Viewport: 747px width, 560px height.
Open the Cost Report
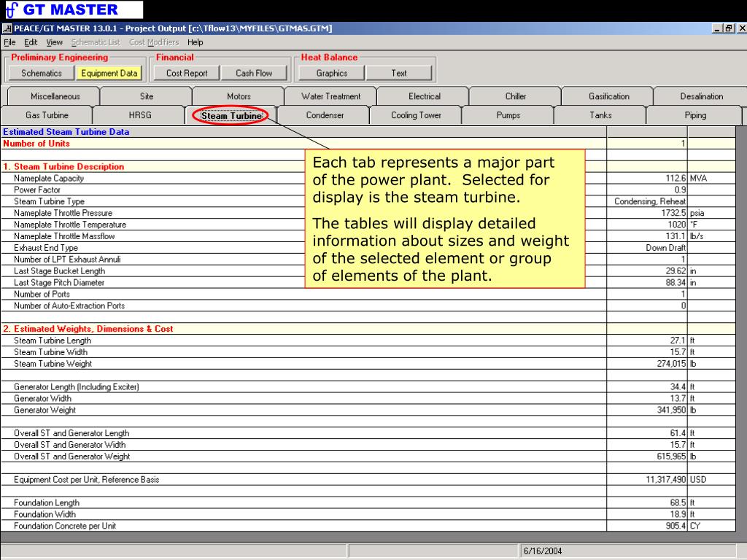click(187, 73)
